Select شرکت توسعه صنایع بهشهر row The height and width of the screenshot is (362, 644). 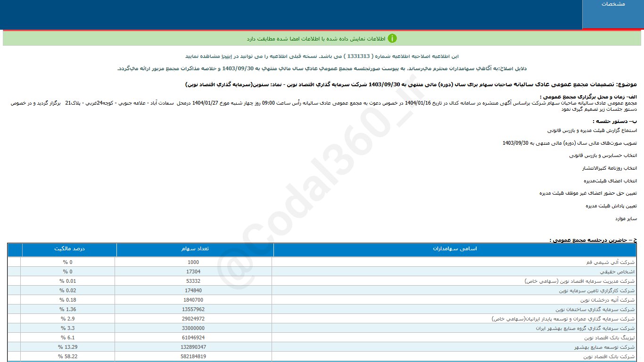click(x=604, y=347)
